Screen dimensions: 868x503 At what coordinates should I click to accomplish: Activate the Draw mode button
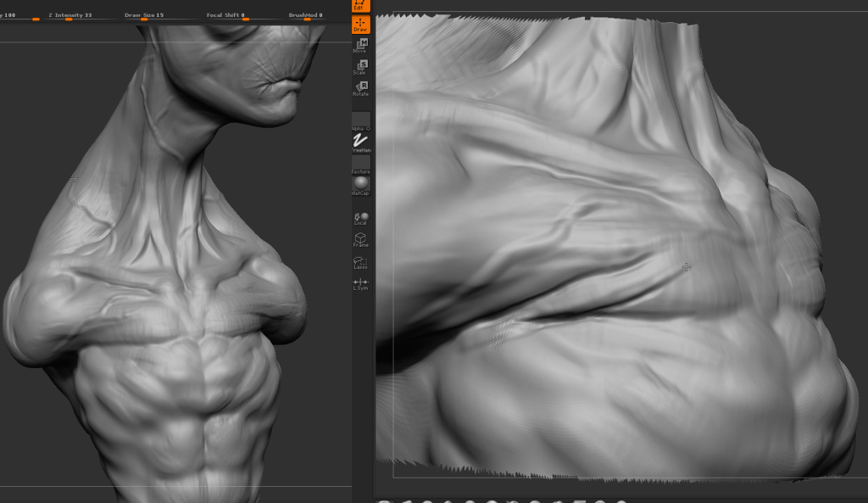tap(360, 25)
